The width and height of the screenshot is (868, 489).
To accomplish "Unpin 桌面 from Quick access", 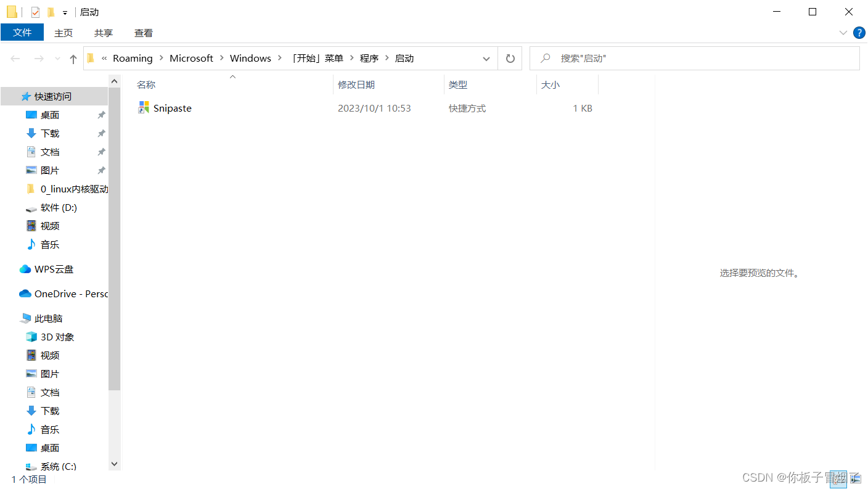I will coord(101,115).
